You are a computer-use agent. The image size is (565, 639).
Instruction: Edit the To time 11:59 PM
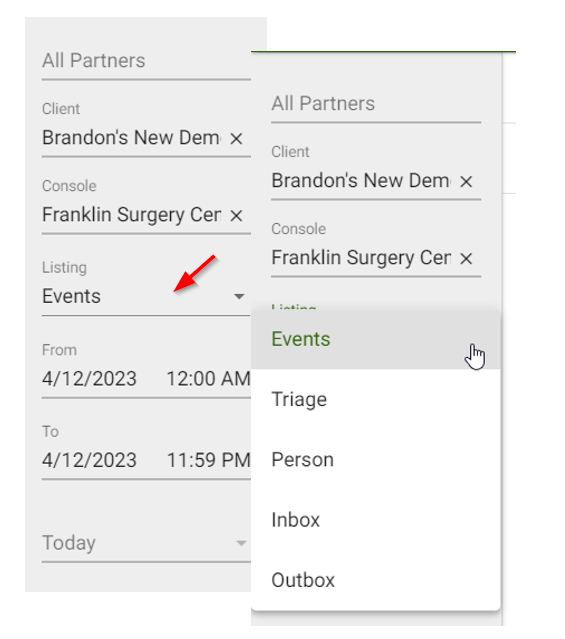208,460
